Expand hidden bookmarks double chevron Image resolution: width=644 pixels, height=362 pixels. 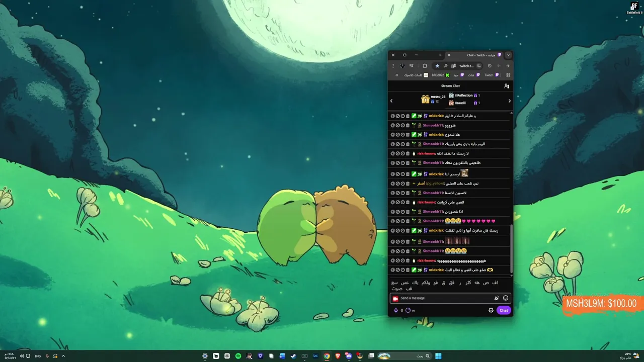coord(396,75)
